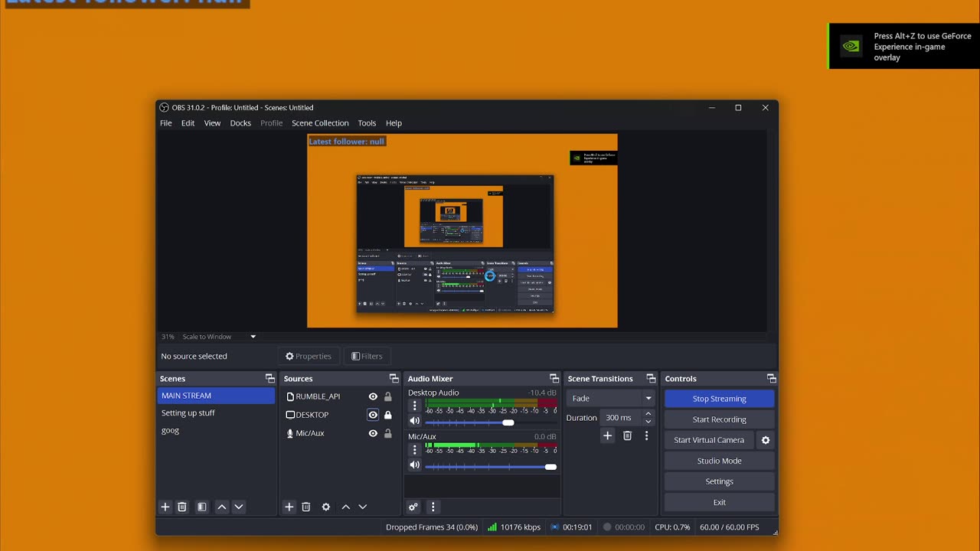The image size is (980, 551).
Task: Open scene filters icon in Scenes dock
Action: (x=201, y=507)
